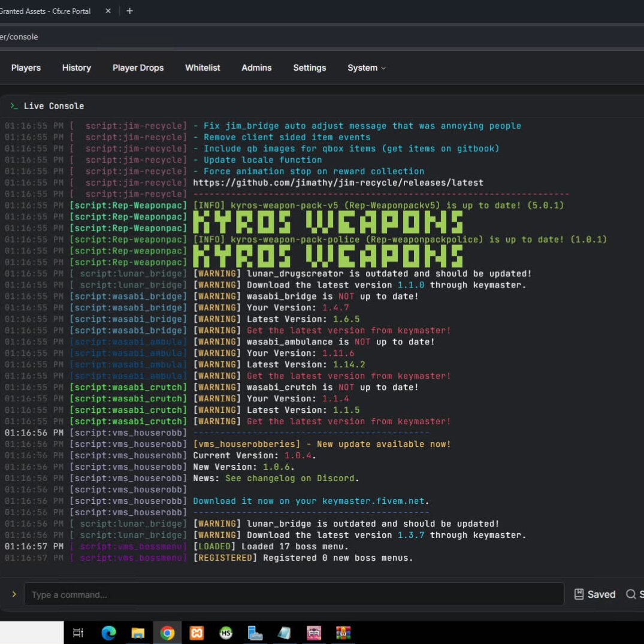644x644 pixels.
Task: Expand the System dropdown menu
Action: 366,68
